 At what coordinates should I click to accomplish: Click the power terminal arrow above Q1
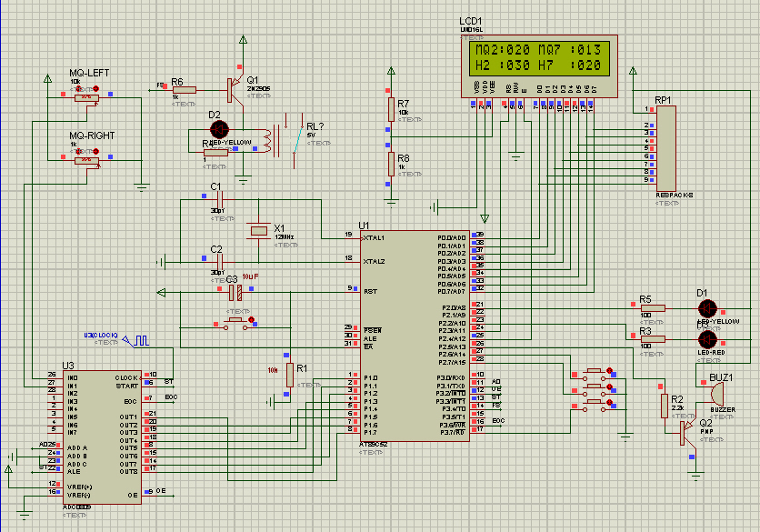(x=244, y=40)
